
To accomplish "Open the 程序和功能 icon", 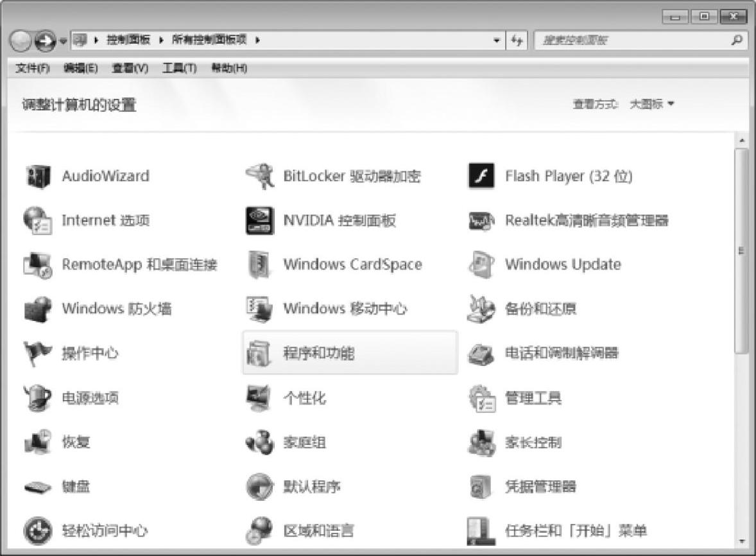I will pyautogui.click(x=260, y=354).
